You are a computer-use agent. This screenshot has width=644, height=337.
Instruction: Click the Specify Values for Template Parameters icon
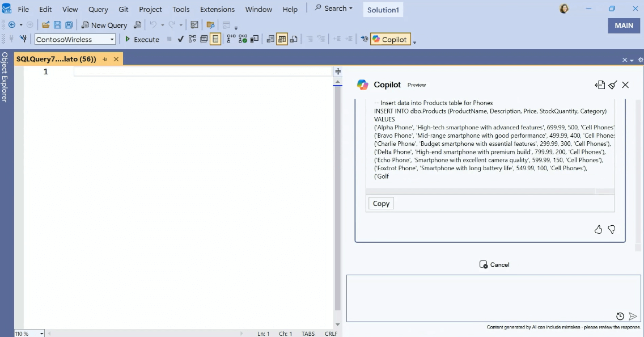[365, 39]
